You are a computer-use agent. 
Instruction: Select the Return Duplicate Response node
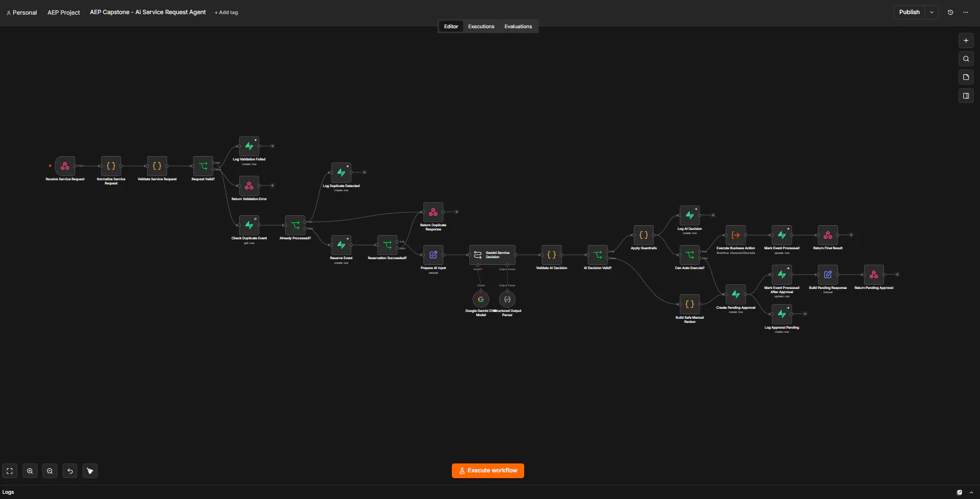(433, 212)
